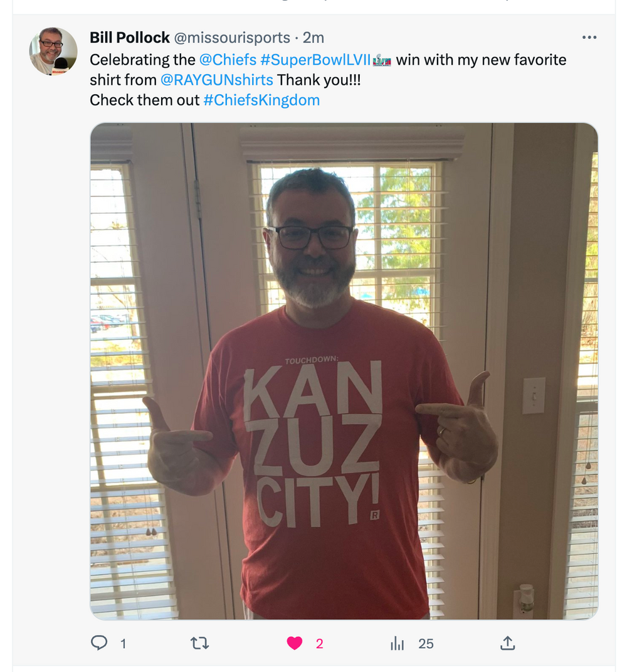This screenshot has height=672, width=627.
Task: Click the Bill Pollock display name
Action: [x=130, y=38]
